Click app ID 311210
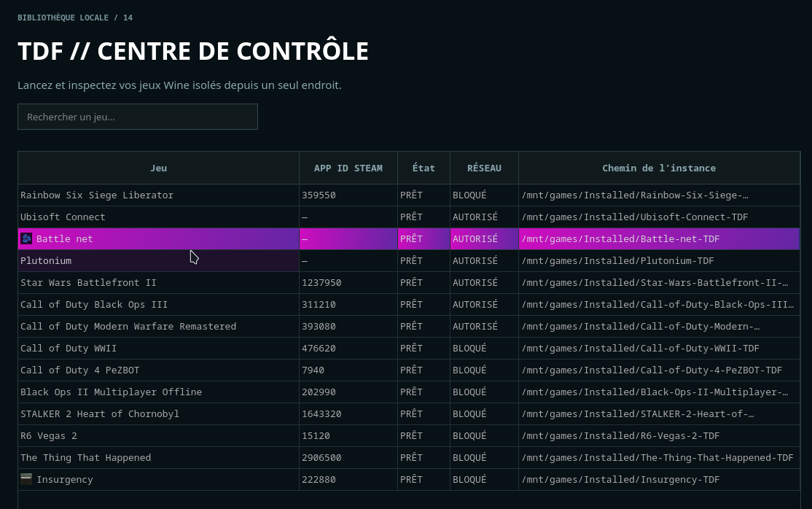 pyautogui.click(x=319, y=304)
